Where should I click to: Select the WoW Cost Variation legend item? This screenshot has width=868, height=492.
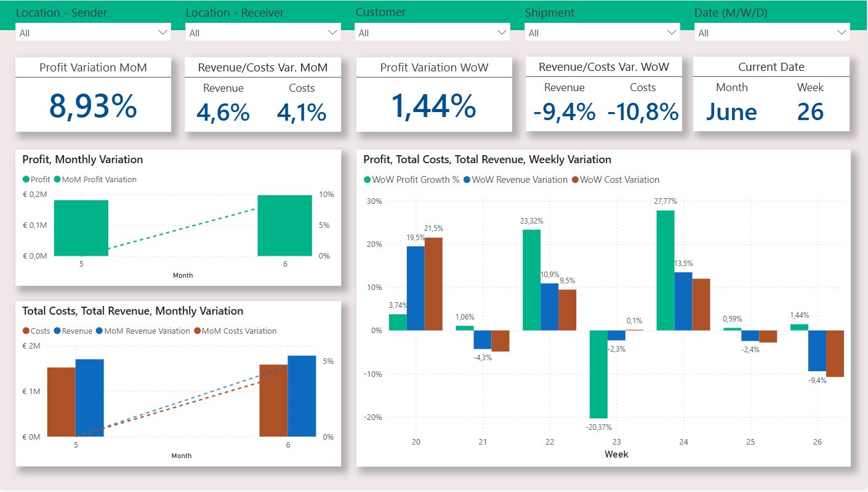pos(619,180)
